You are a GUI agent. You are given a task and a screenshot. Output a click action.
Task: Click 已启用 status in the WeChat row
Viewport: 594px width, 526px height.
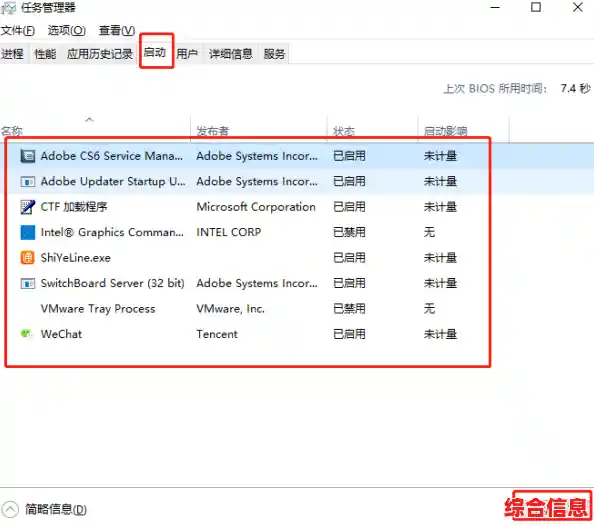[349, 334]
